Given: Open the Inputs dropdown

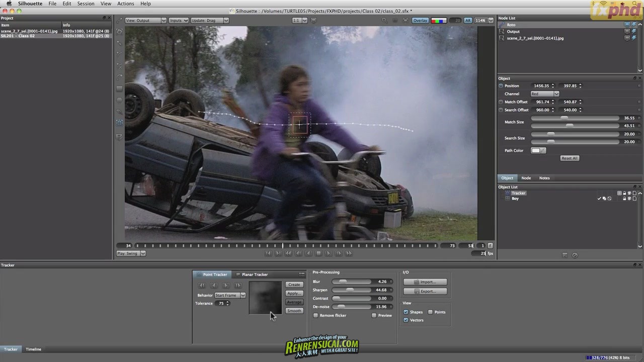Looking at the screenshot, I should (179, 21).
